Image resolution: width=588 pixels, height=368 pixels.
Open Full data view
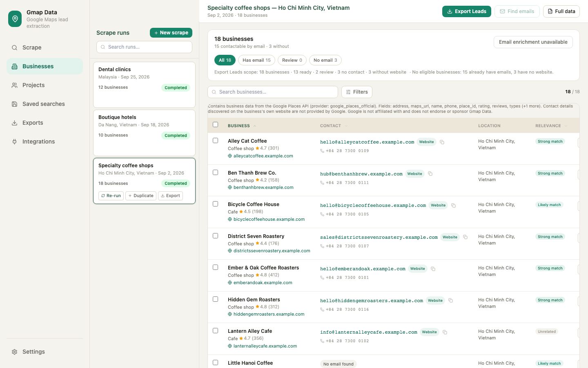[x=561, y=11]
